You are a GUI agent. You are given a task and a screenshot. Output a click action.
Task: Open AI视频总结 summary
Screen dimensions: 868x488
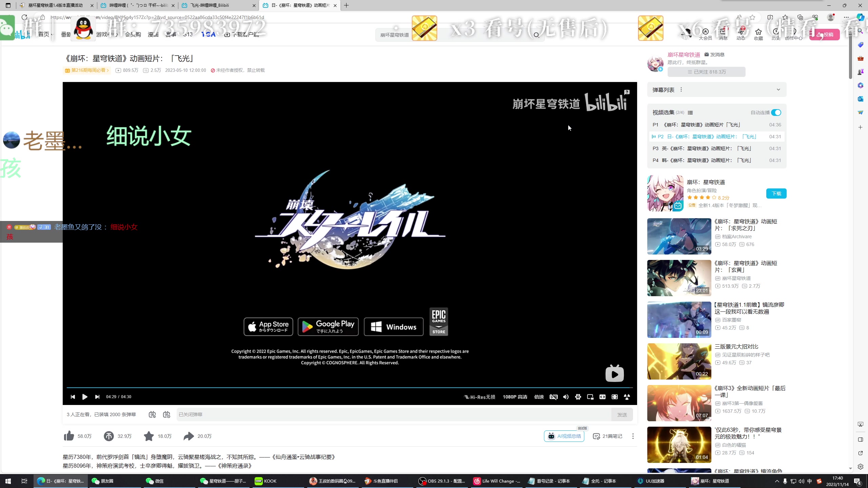(564, 436)
